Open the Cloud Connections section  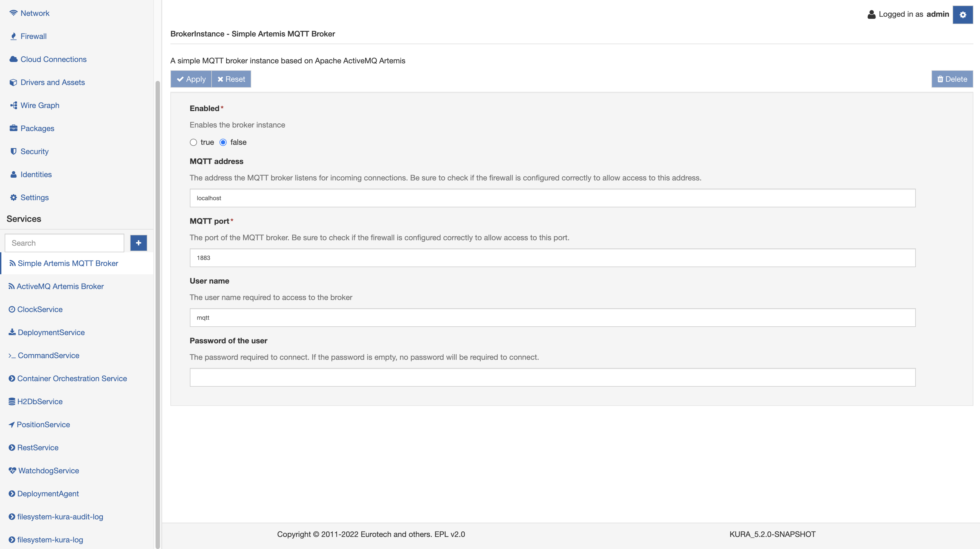(53, 59)
